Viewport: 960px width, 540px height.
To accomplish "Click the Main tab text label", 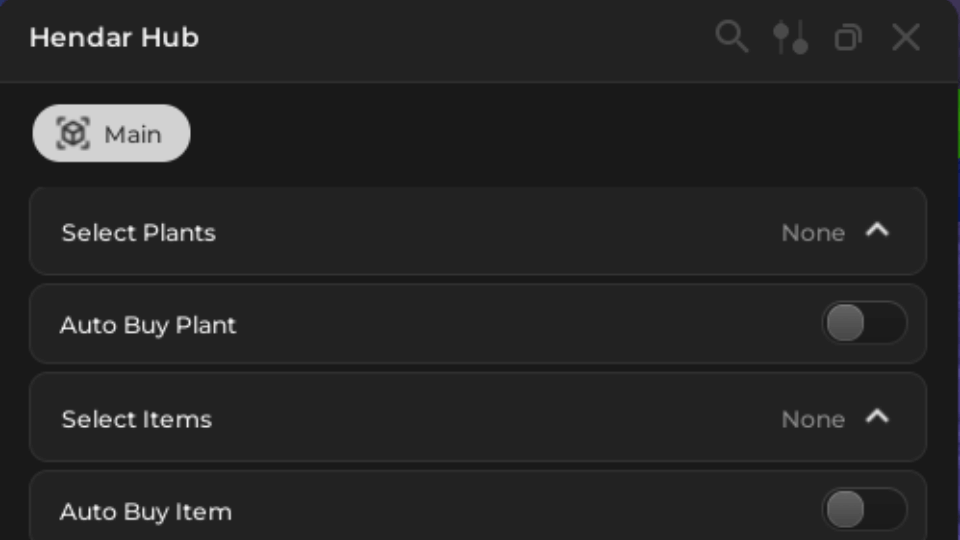I will [x=133, y=134].
